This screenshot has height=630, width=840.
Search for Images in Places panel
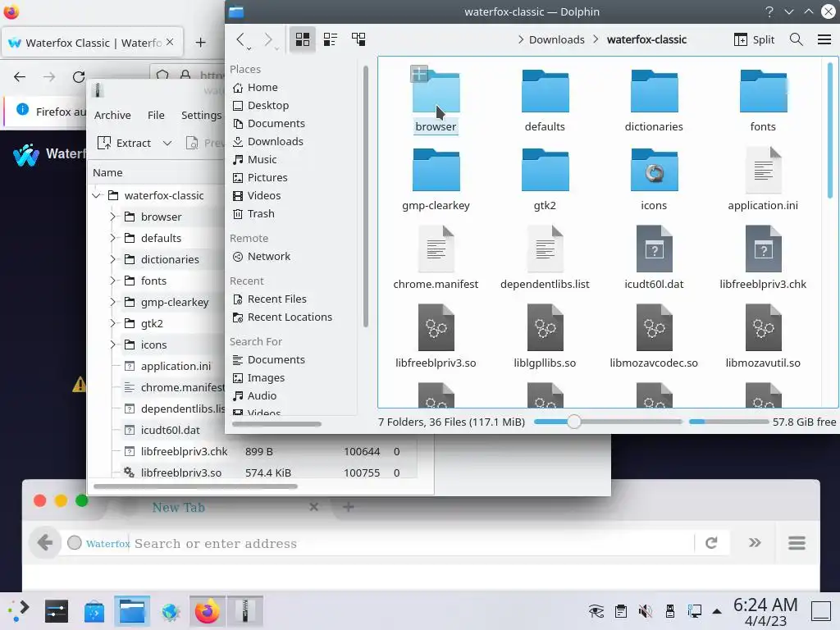(x=266, y=378)
